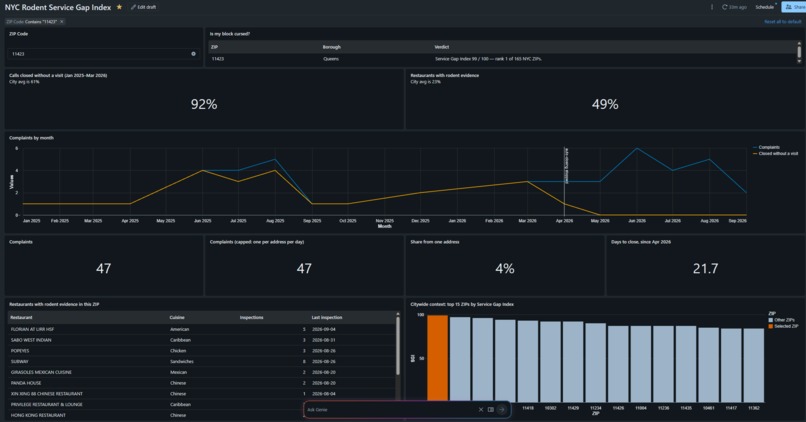The height and width of the screenshot is (422, 806).
Task: Clear the ZIP Code field using its icon
Action: point(193,53)
